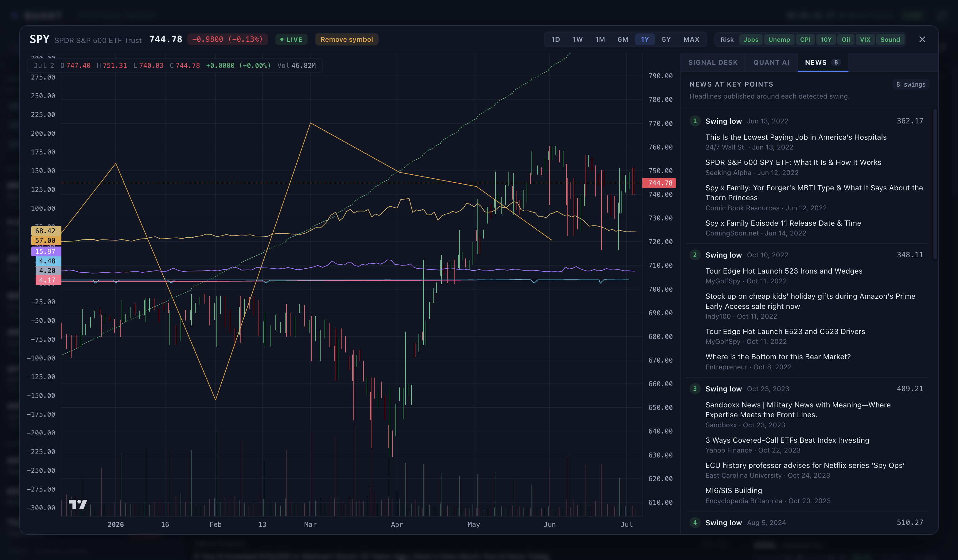Screen dimensions: 958x560
Task: Select the 5Y timeframe
Action: click(x=666, y=40)
